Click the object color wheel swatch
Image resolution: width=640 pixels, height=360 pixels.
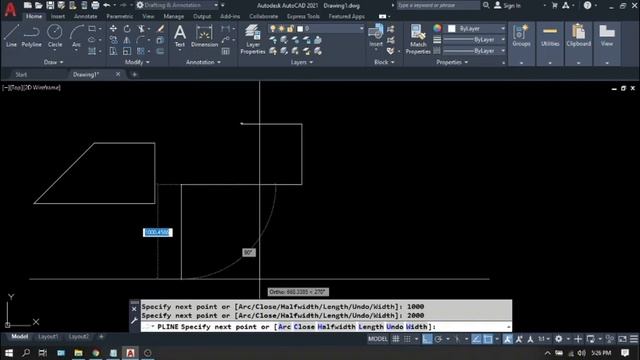(x=437, y=28)
